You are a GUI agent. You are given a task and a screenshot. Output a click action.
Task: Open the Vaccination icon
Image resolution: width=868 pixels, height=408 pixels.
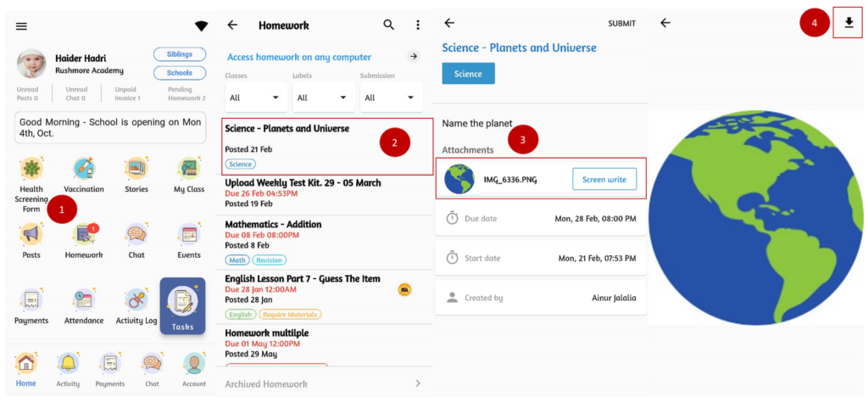[84, 170]
